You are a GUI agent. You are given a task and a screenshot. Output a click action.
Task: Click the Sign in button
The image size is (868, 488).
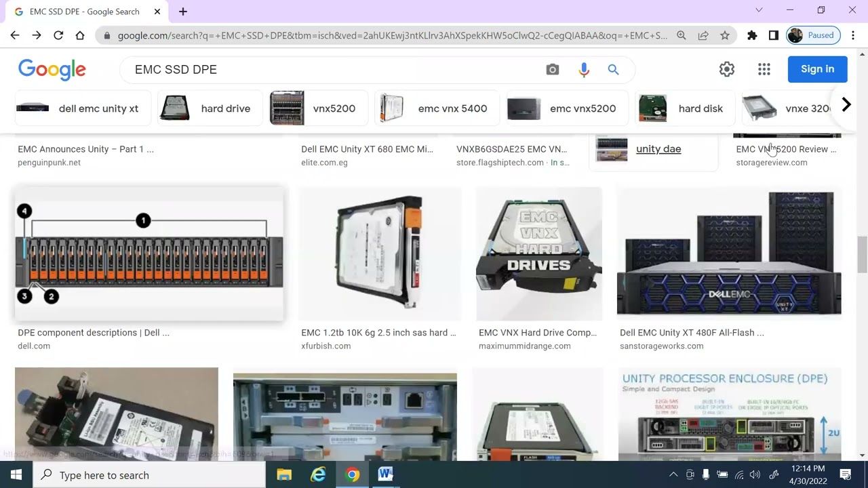818,69
